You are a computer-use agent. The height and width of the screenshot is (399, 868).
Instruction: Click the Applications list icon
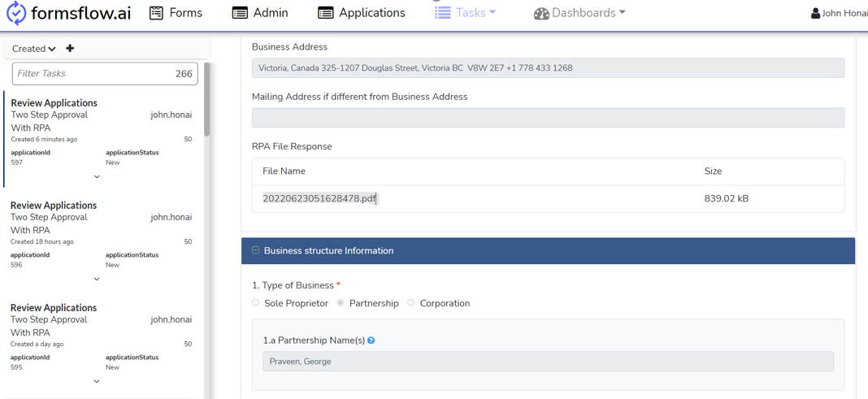pos(325,13)
